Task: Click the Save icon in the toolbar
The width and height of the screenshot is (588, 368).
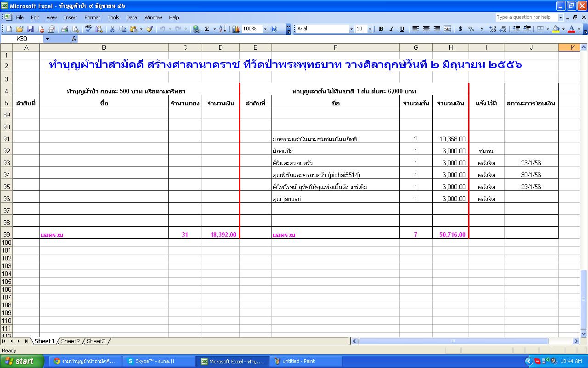Action: pos(30,29)
